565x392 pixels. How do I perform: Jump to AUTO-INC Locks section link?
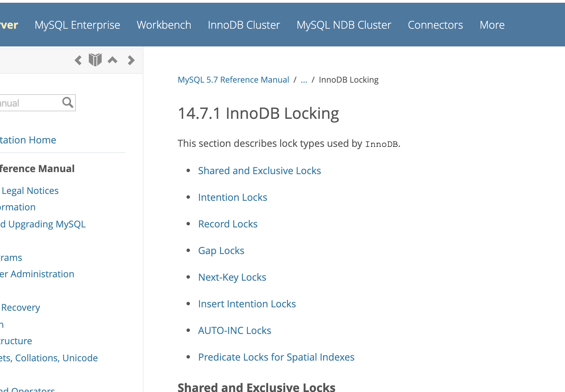click(235, 331)
